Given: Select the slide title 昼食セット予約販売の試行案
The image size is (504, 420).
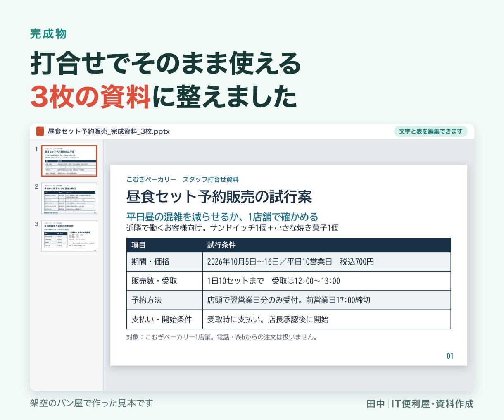Looking at the screenshot, I should (x=219, y=197).
